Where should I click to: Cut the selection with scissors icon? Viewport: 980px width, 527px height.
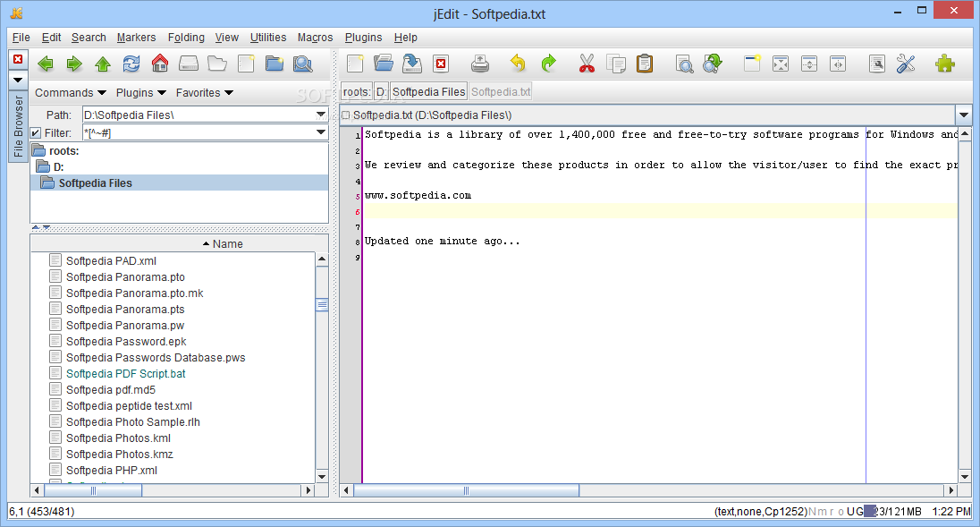[587, 64]
